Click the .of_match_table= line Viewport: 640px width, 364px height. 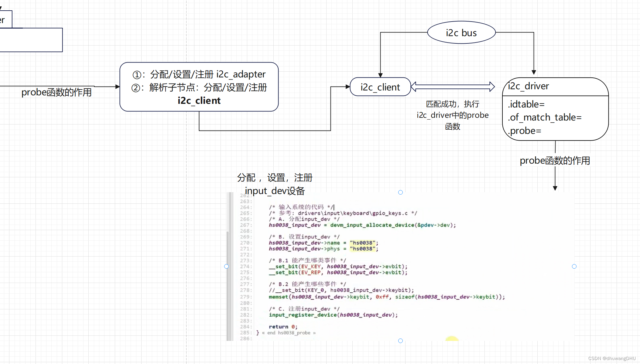point(545,117)
